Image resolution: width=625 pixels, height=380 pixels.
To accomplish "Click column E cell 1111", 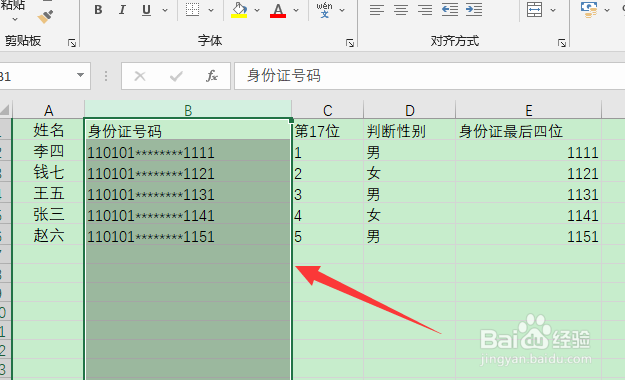I will click(x=529, y=151).
